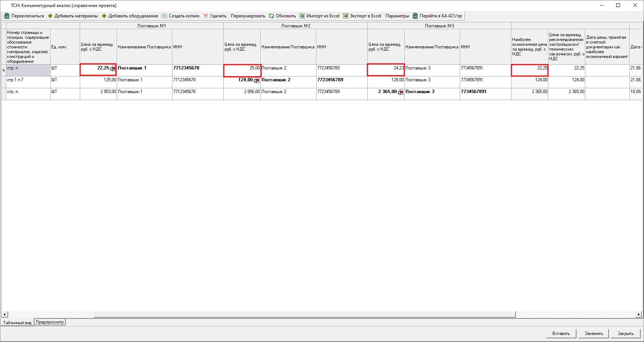Click the Переключиться toolbar icon
Image resolution: width=644 pixels, height=342 pixels.
tap(7, 16)
